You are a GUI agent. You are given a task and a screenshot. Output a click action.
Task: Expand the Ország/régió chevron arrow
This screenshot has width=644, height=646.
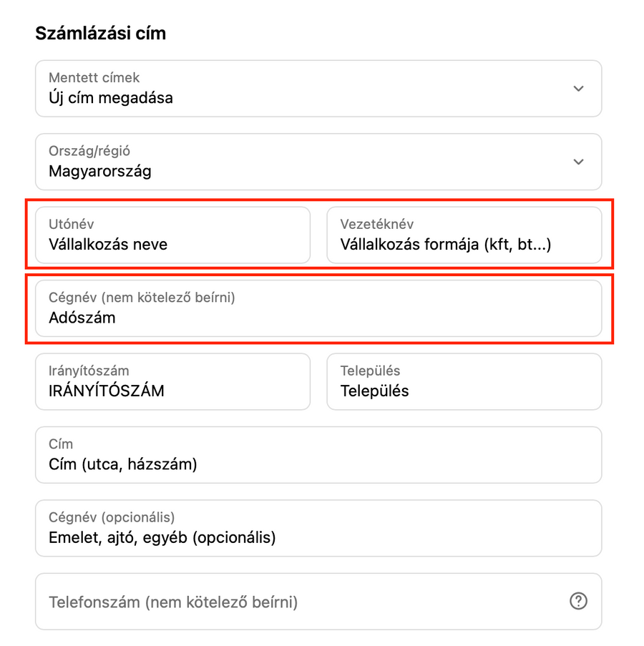(x=578, y=162)
